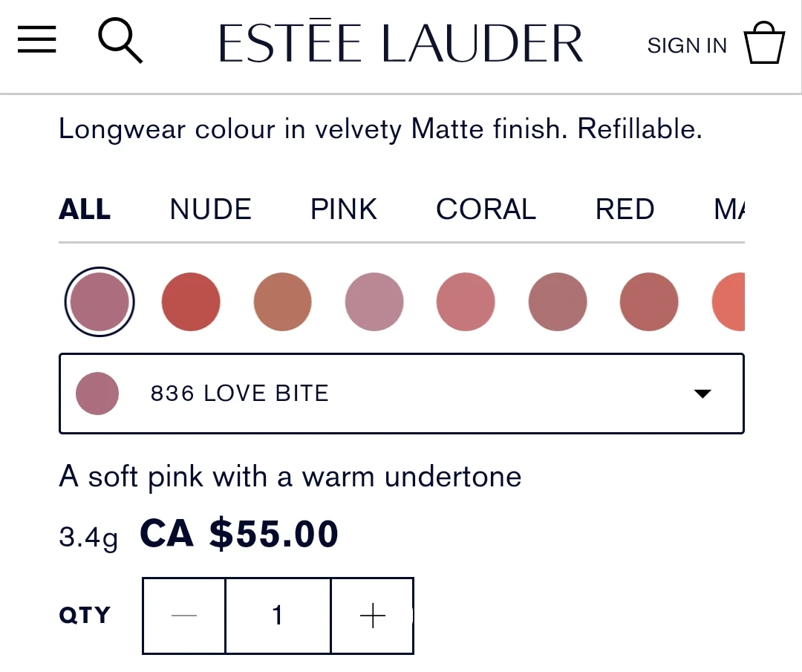Increase quantity with plus button
The image size is (802, 672).
coord(372,616)
